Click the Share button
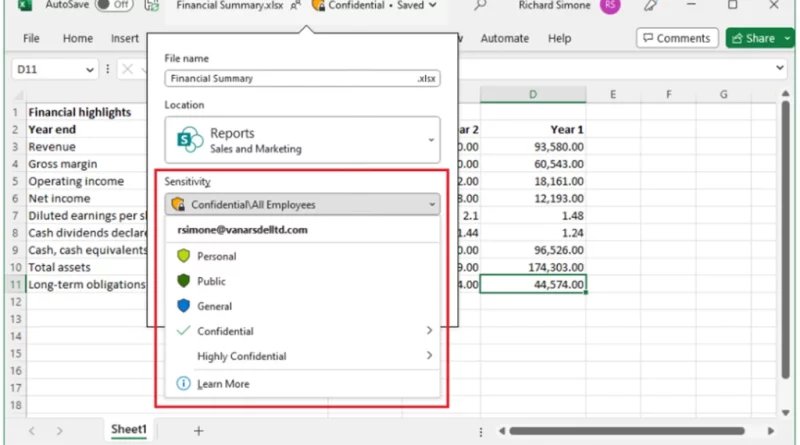The image size is (800, 445). click(754, 38)
